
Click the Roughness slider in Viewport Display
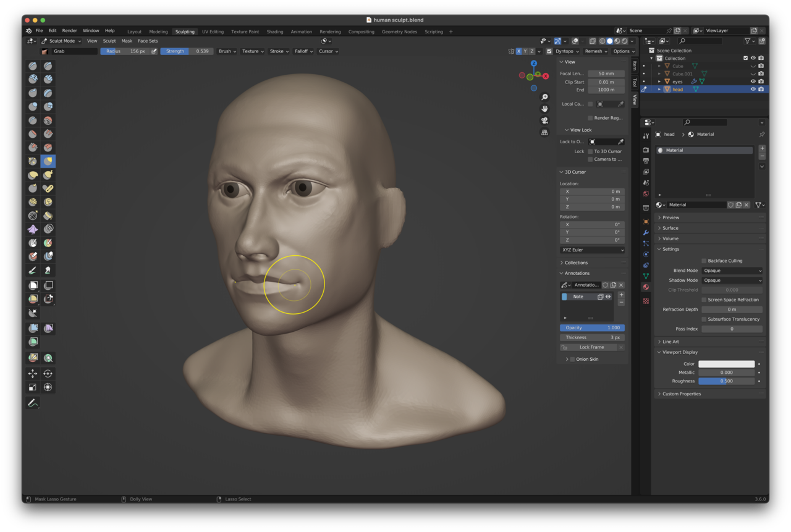coord(726,381)
